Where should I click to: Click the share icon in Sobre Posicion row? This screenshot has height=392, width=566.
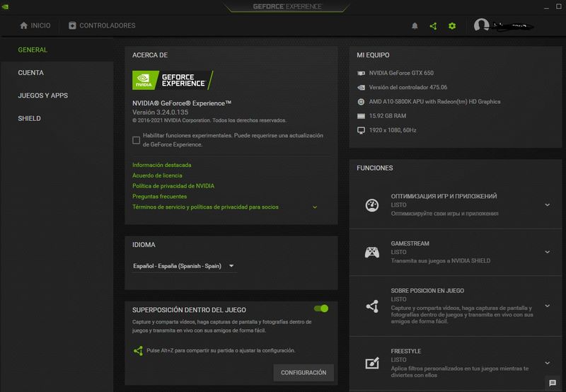coord(372,306)
